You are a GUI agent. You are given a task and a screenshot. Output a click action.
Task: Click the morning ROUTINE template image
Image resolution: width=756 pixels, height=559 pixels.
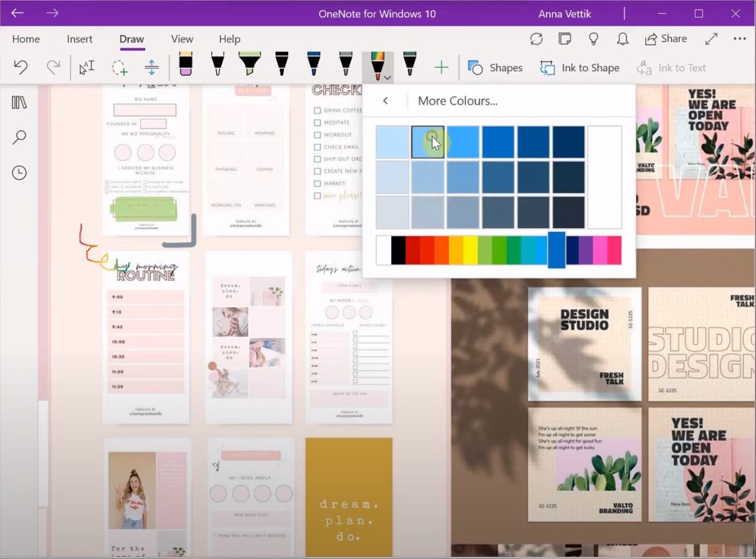coord(146,337)
